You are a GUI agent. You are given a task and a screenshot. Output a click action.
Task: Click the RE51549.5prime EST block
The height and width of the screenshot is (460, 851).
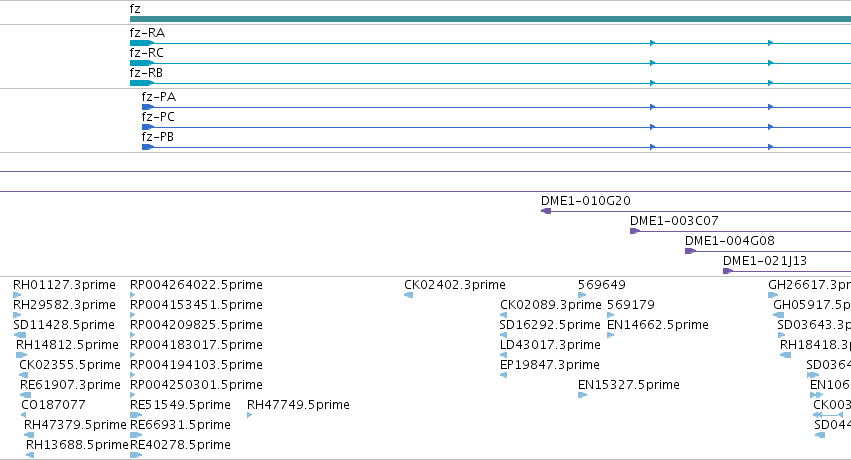point(136,415)
